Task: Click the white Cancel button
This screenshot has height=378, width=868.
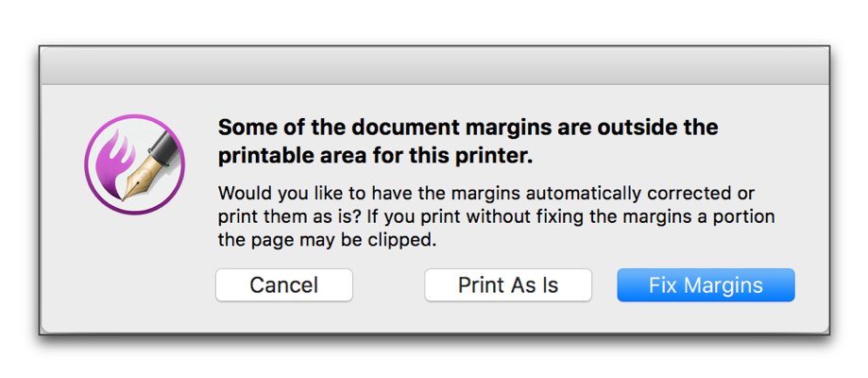Action: click(284, 284)
